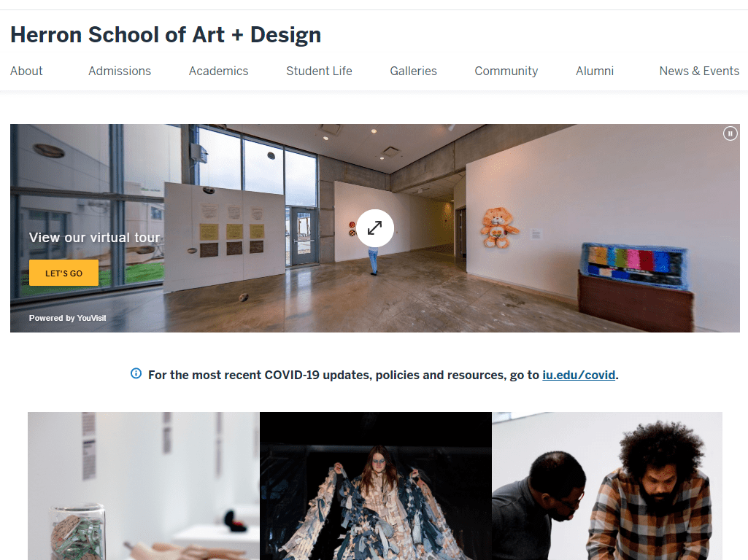Open the About menu
Image resolution: width=748 pixels, height=560 pixels.
(x=26, y=71)
